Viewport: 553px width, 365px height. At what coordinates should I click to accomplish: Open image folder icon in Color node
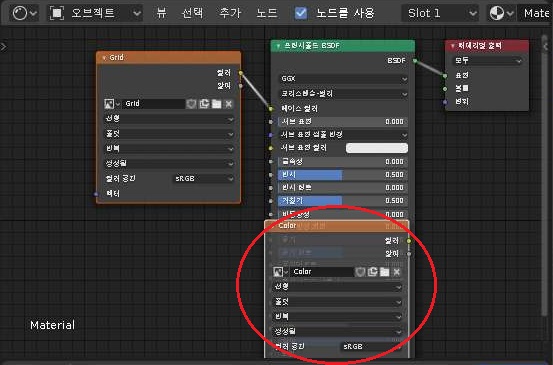384,272
